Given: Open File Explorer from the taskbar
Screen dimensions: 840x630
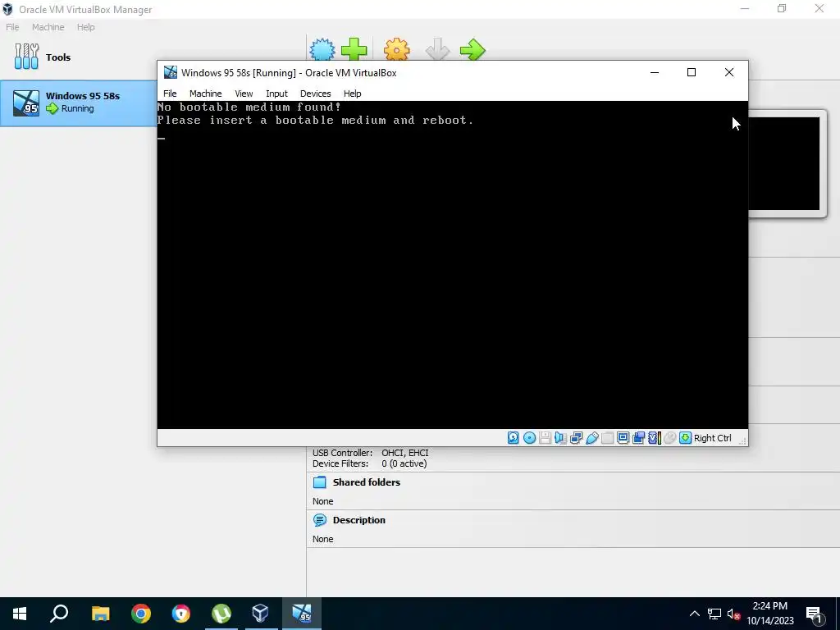Looking at the screenshot, I should pos(100,614).
